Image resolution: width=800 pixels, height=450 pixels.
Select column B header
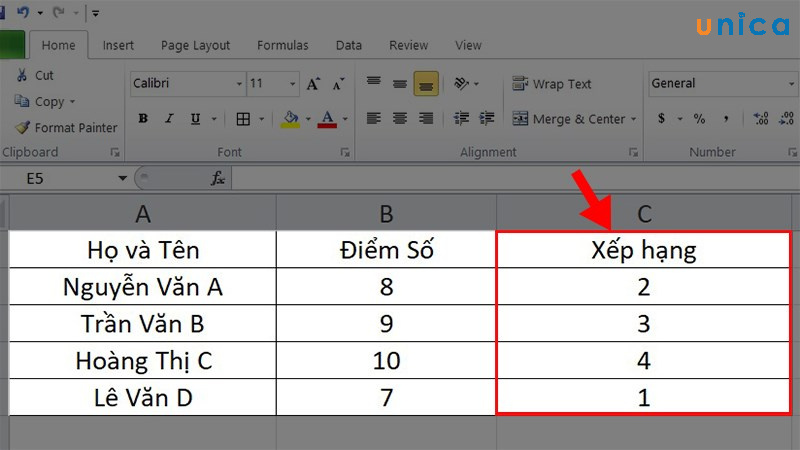[x=386, y=213]
